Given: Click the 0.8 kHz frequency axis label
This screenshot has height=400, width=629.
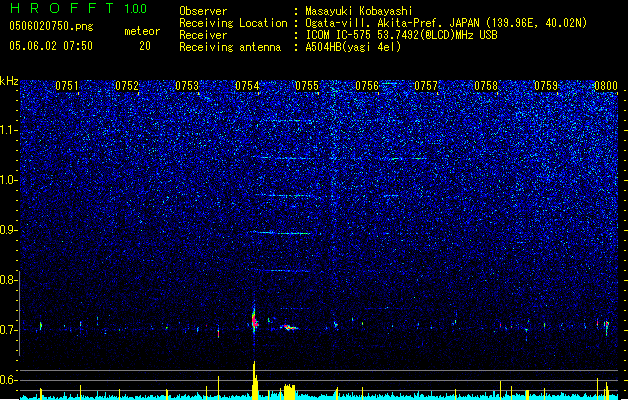Looking at the screenshot, I should [8, 280].
